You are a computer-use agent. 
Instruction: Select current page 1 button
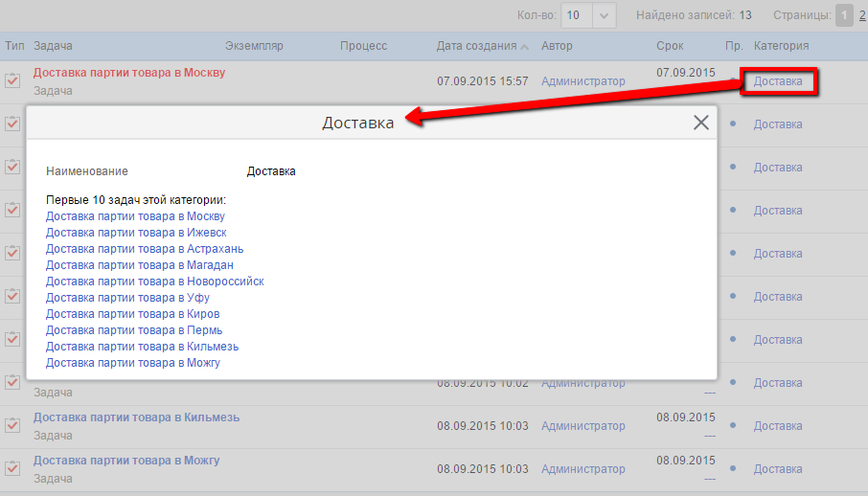pyautogui.click(x=844, y=15)
